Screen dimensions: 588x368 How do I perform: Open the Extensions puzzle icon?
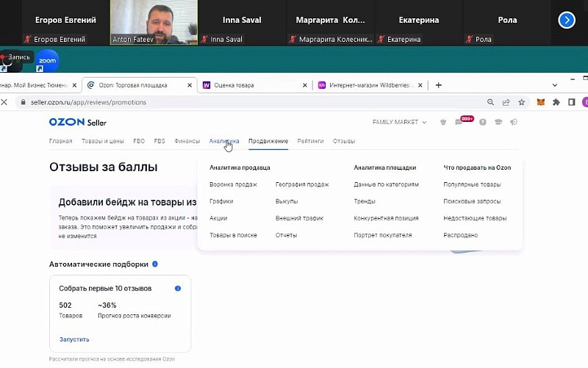click(x=556, y=102)
